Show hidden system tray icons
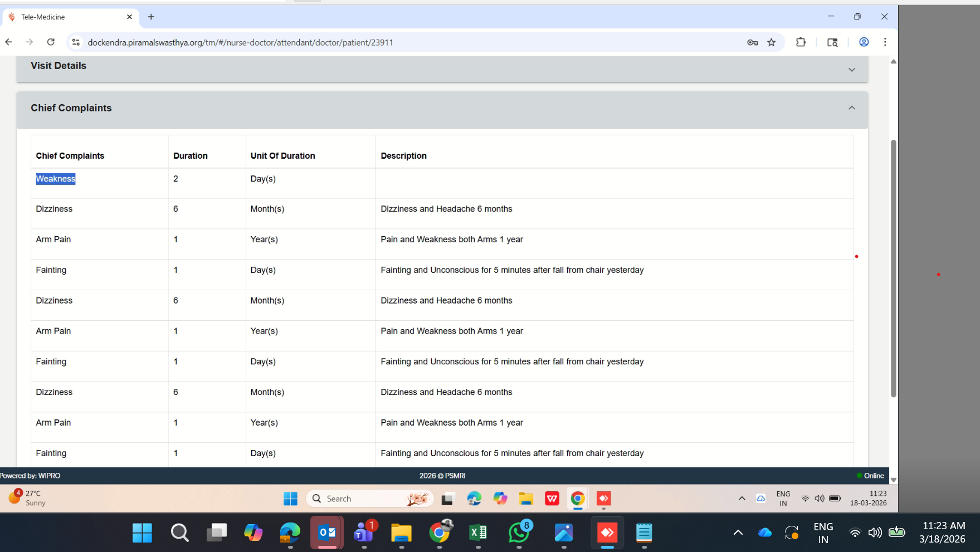 click(x=738, y=533)
